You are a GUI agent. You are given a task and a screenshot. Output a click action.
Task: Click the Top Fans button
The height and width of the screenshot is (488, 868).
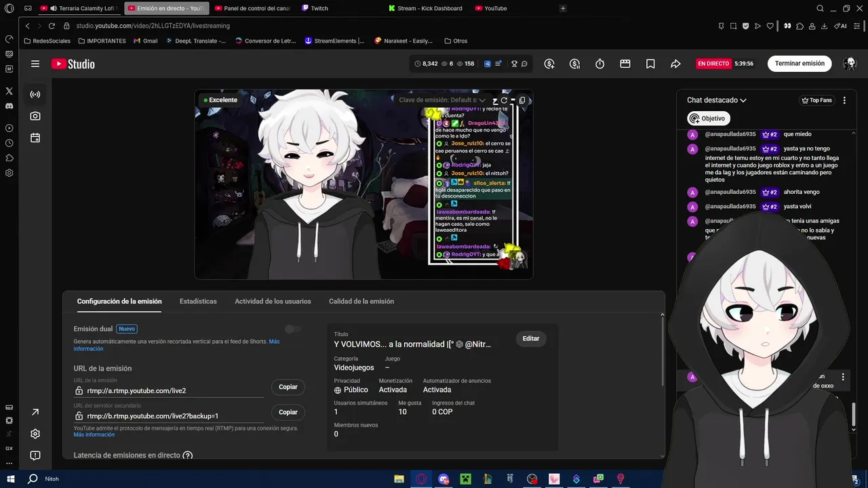[816, 100]
